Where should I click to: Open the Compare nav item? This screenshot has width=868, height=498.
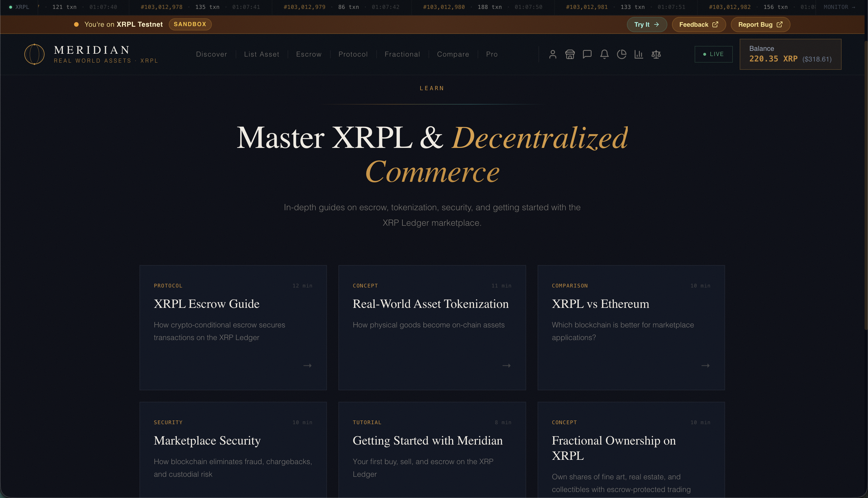(453, 54)
